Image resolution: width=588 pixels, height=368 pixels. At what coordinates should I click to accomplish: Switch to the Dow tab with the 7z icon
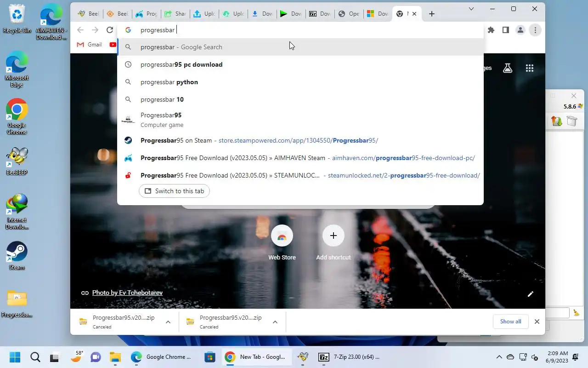[320, 14]
